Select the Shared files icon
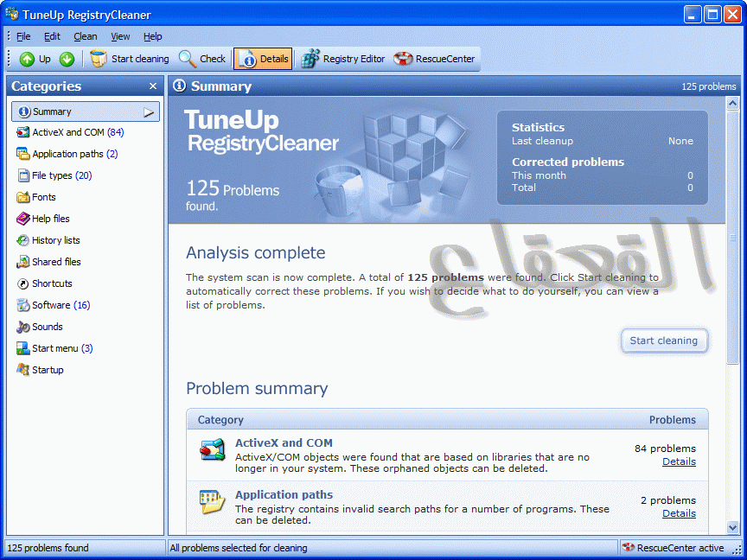Viewport: 747px width, 560px height. point(22,262)
